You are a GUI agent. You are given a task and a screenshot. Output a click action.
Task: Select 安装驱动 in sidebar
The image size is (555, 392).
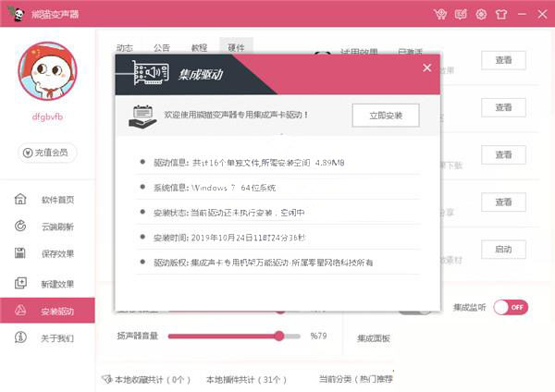coord(47,311)
